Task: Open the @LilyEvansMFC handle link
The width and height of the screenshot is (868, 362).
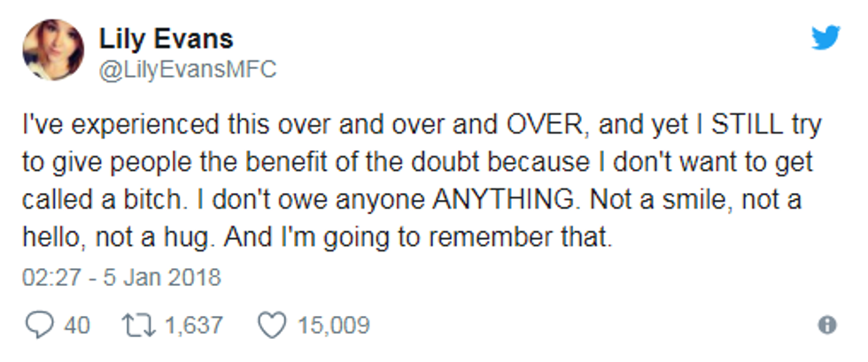Action: [x=189, y=70]
